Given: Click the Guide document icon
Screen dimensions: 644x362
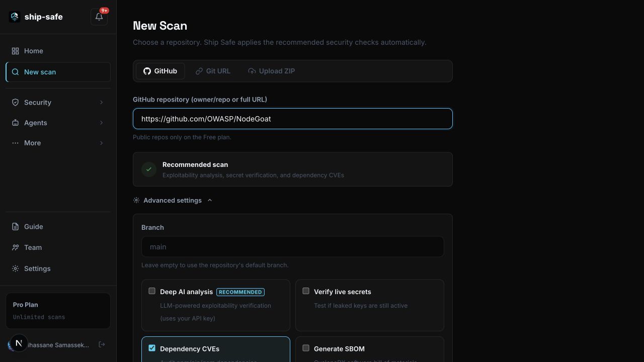Looking at the screenshot, I should click(x=15, y=226).
